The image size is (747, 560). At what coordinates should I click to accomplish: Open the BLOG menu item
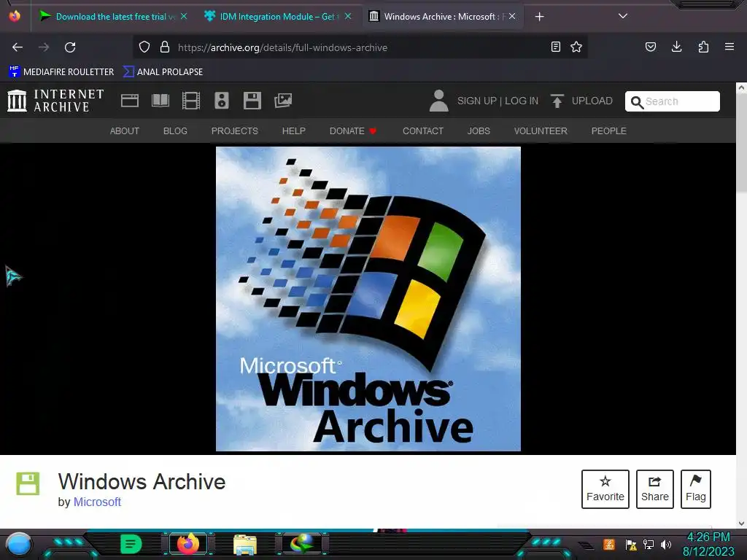click(175, 131)
